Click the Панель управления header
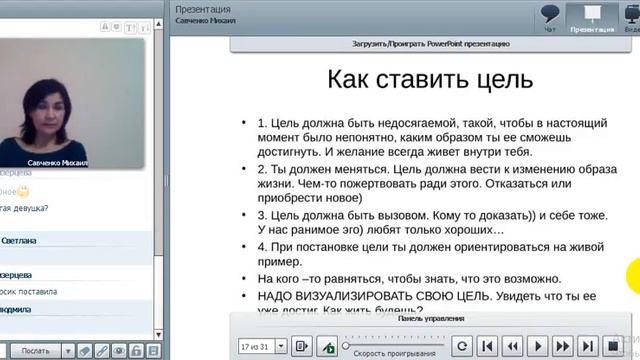 point(431,318)
